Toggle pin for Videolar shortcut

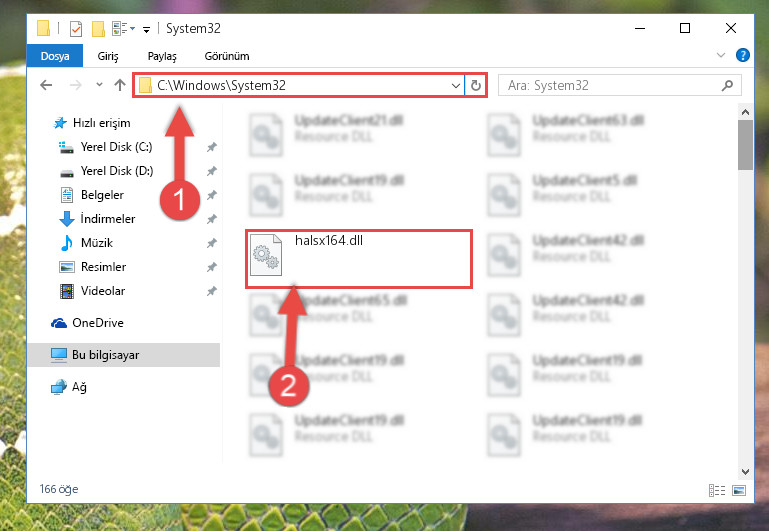click(x=211, y=291)
